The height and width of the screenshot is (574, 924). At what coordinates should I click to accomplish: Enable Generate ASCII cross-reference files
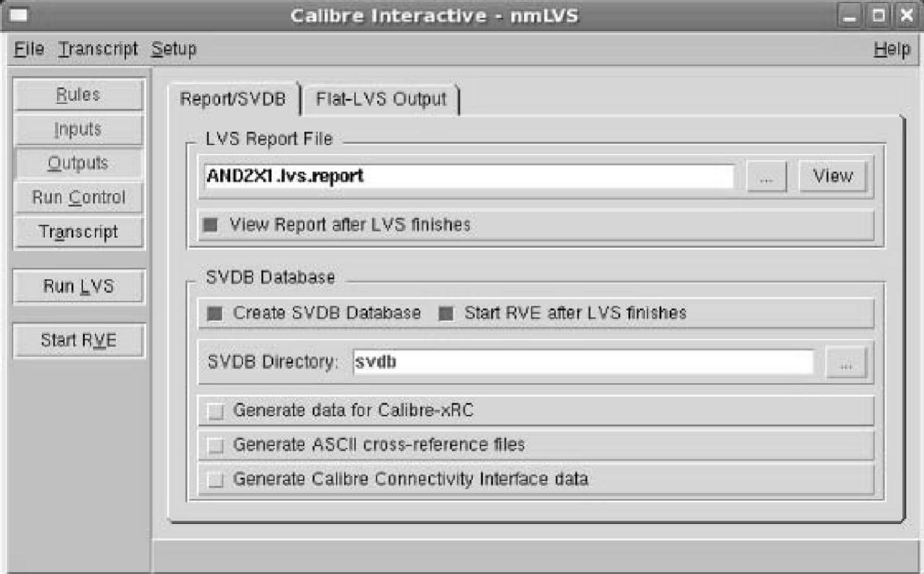[216, 446]
